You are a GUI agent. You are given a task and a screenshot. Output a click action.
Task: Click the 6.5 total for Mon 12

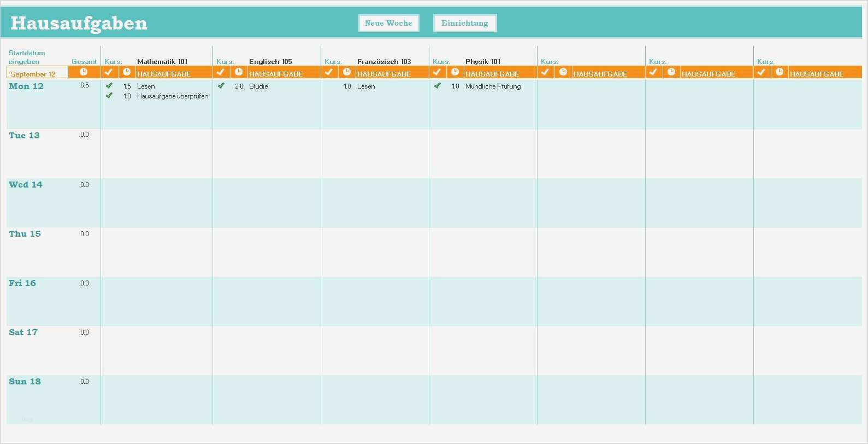point(85,85)
